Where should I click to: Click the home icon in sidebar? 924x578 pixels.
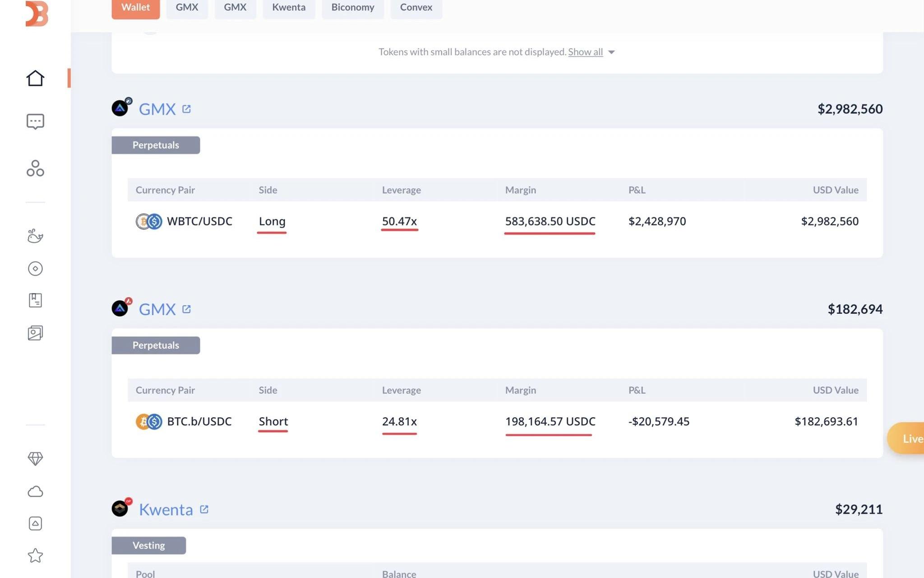click(35, 78)
